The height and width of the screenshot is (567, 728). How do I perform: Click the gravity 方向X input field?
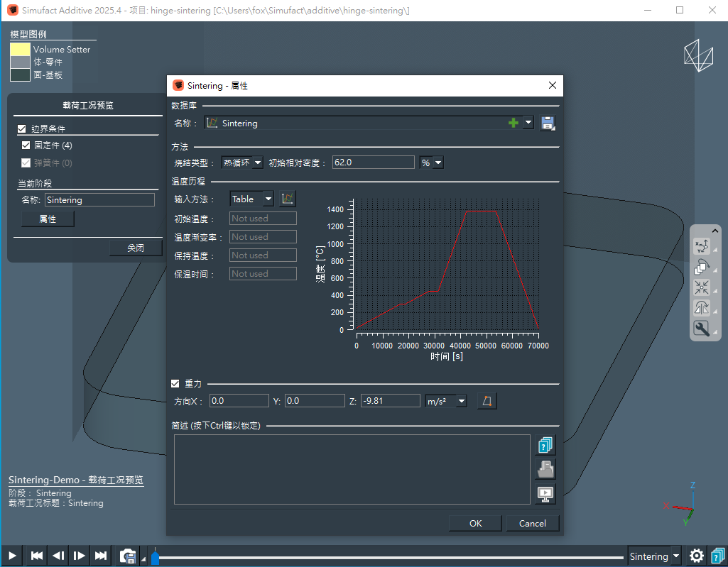click(239, 401)
